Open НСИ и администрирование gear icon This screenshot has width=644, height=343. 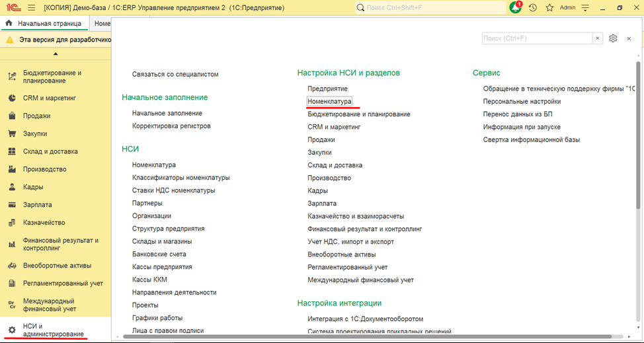click(12, 330)
